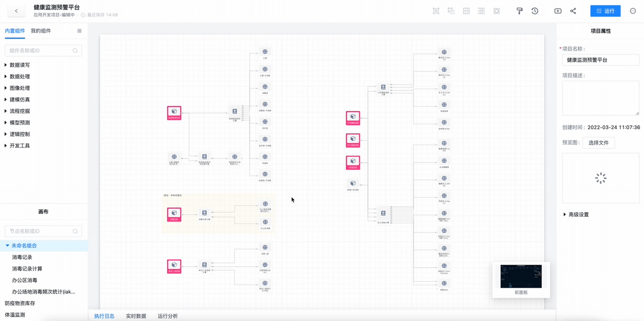Viewport: 644px width, 321px height.
Task: Open the 运行分析 tab
Action: tap(168, 316)
